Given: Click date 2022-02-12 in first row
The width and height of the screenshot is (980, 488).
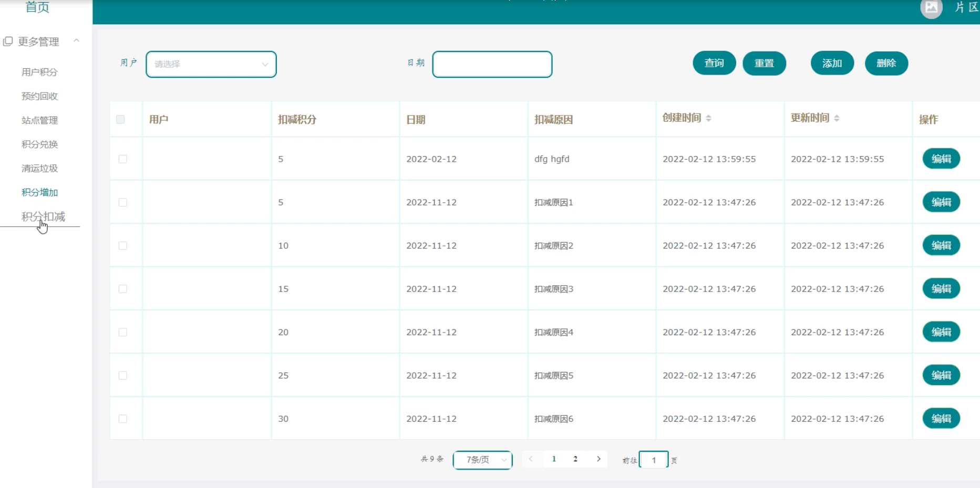Looking at the screenshot, I should pyautogui.click(x=431, y=159).
